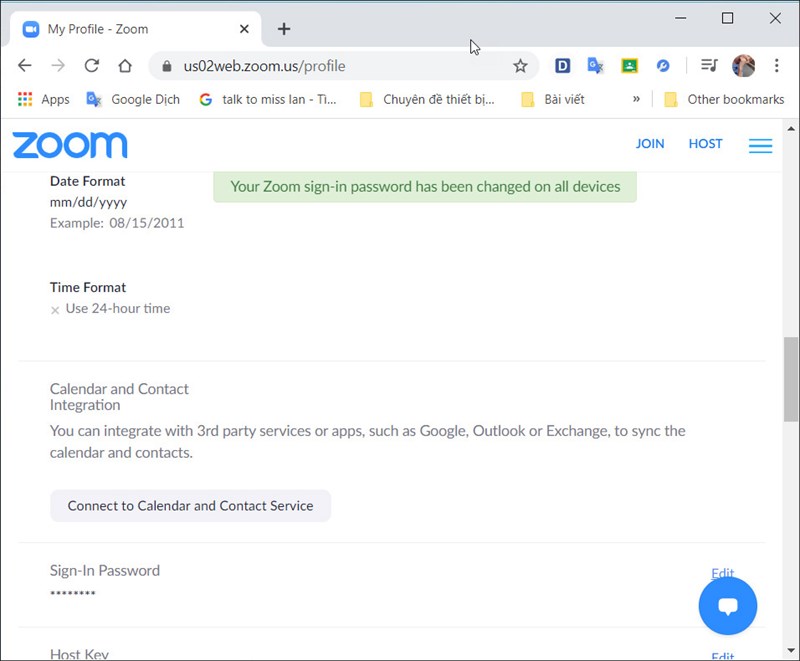Go to browser home page
The width and height of the screenshot is (800, 661).
[125, 66]
